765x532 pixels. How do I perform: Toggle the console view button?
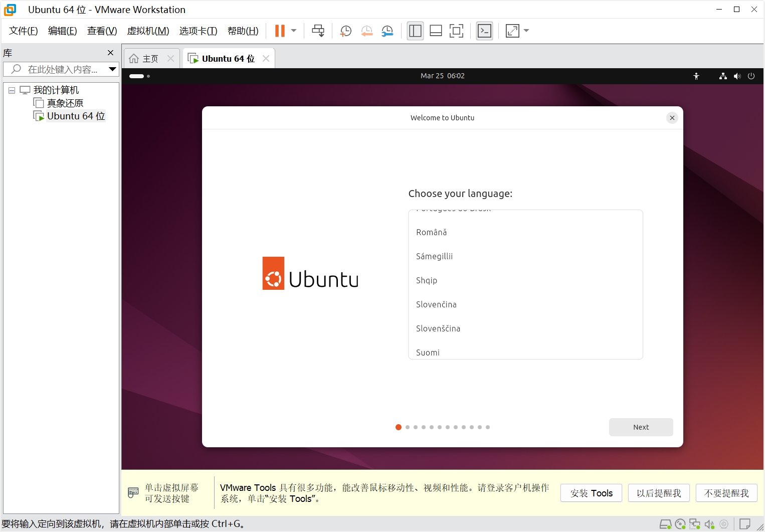484,31
